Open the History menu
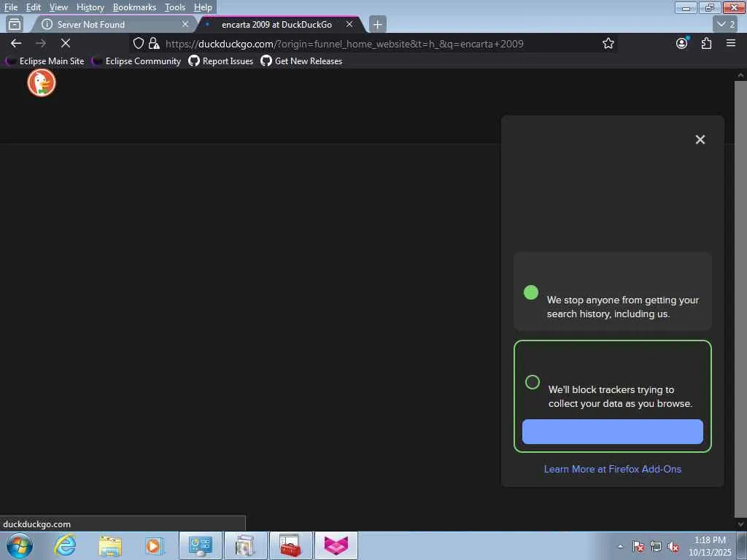The height and width of the screenshot is (560, 747). point(90,7)
